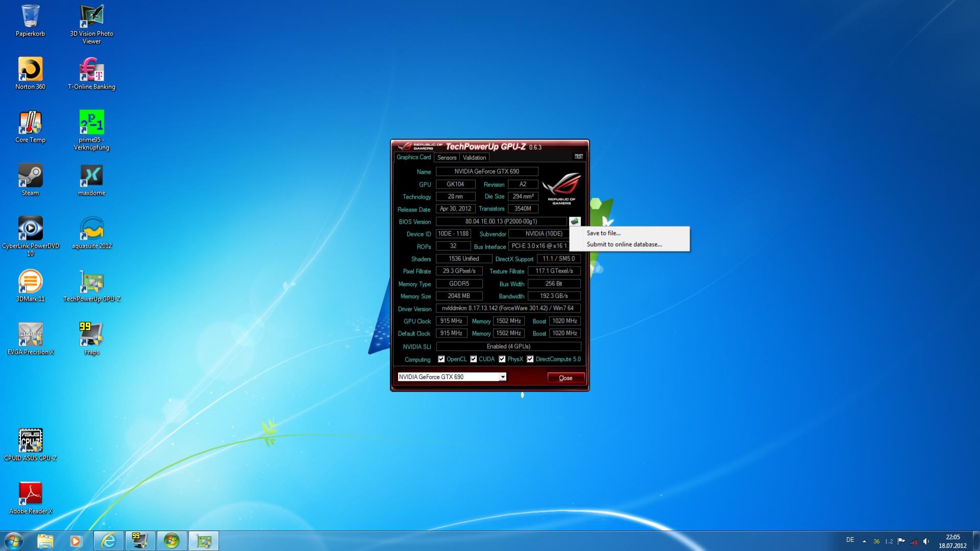
Task: Click the Driver Version field value
Action: click(x=508, y=308)
